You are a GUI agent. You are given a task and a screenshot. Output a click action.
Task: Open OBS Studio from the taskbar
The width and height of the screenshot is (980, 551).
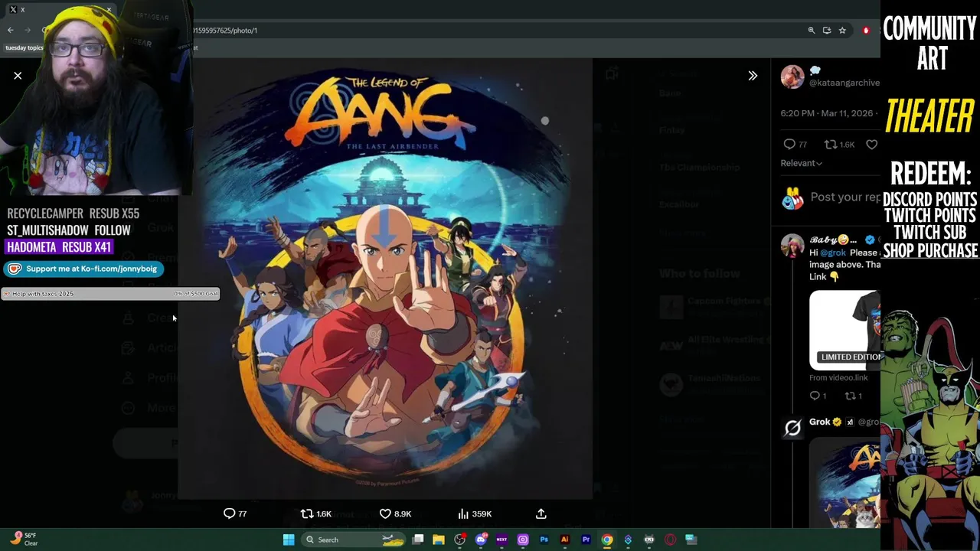click(x=460, y=540)
